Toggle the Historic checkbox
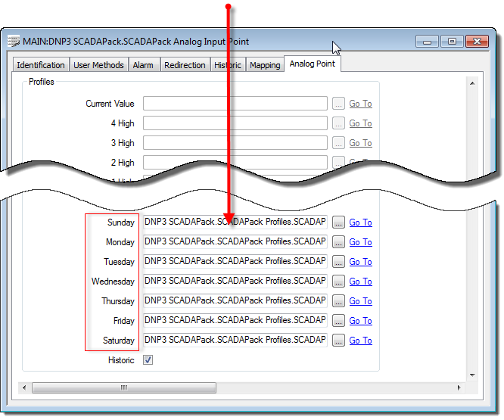Image resolution: width=504 pixels, height=420 pixels. pos(148,360)
